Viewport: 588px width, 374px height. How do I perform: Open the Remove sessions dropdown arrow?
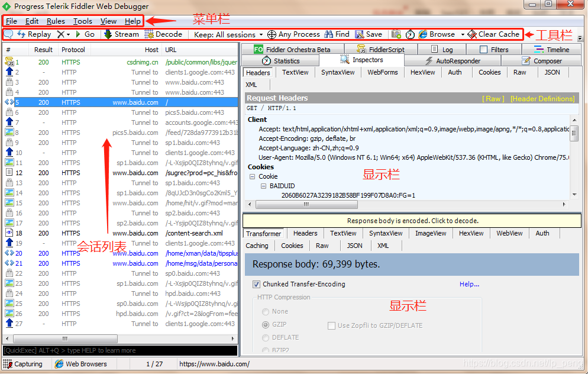pyautogui.click(x=68, y=34)
